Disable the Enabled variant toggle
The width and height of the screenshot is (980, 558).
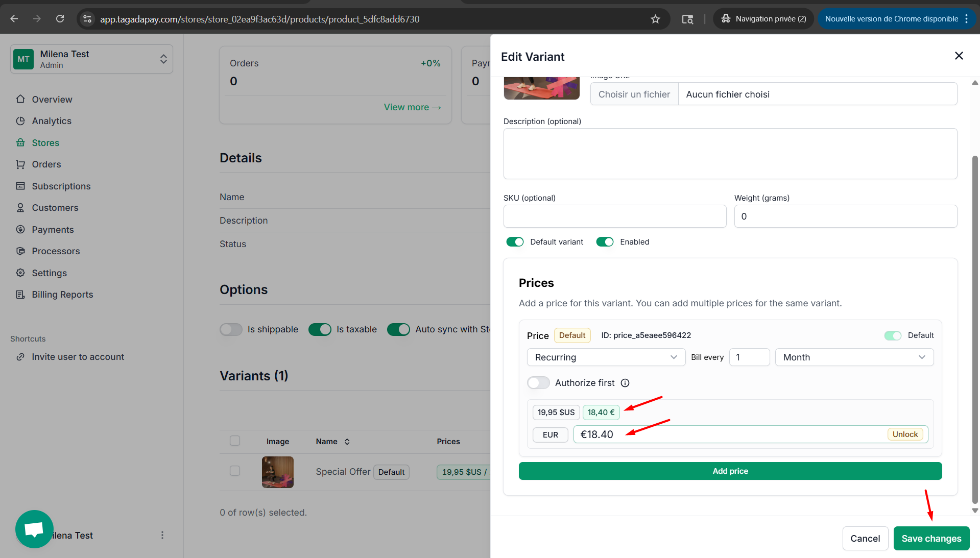coord(605,242)
